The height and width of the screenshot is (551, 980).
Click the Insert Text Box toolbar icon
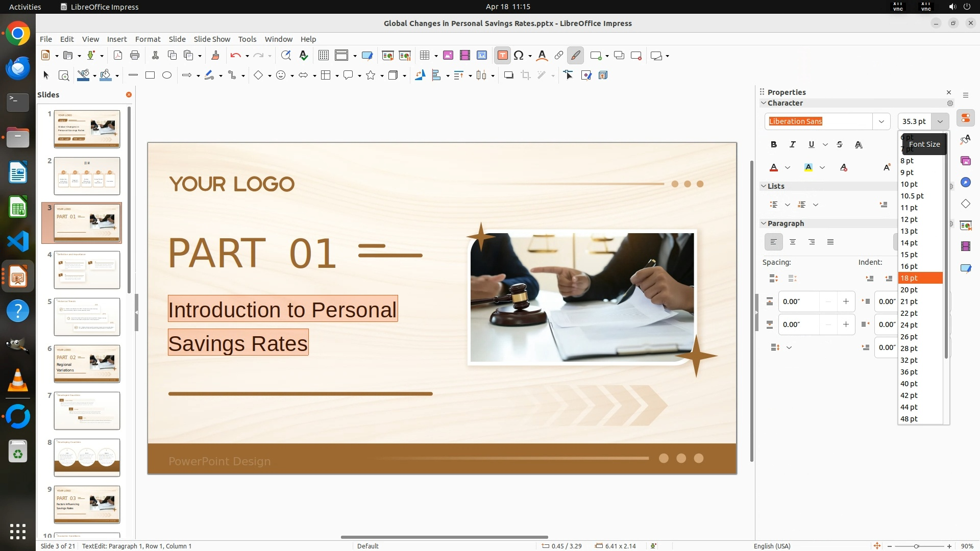click(x=502, y=56)
